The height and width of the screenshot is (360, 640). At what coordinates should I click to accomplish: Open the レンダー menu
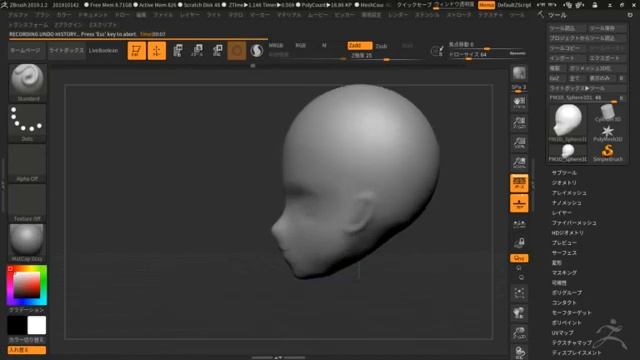click(398, 15)
